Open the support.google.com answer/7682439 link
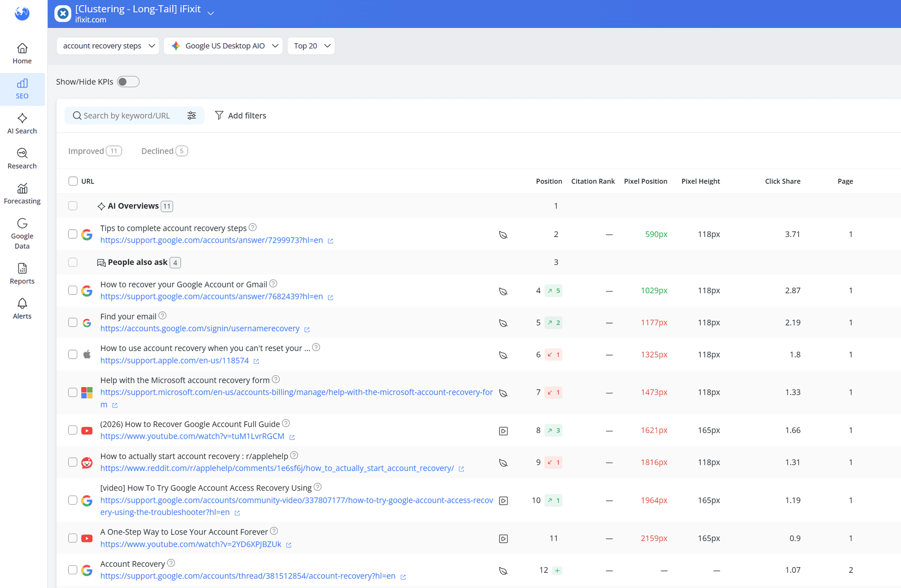The width and height of the screenshot is (901, 588). (211, 296)
